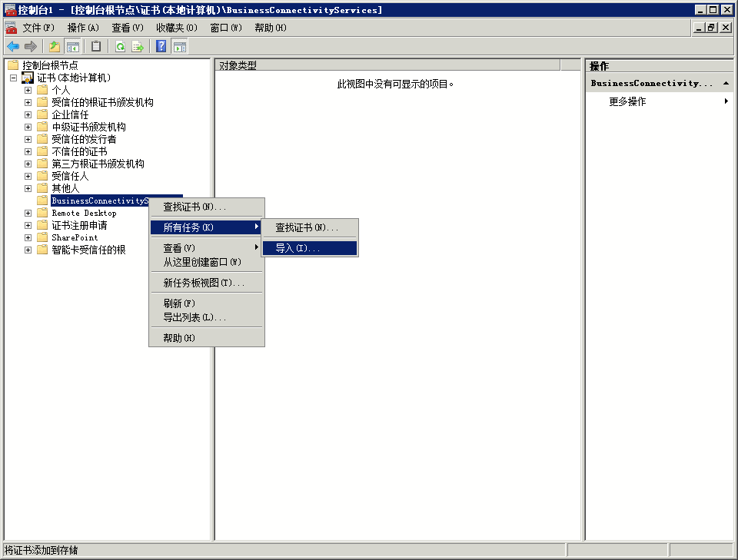Choose 查找证书(N)... in the 所有任务 submenu
The width and height of the screenshot is (738, 560).
310,227
